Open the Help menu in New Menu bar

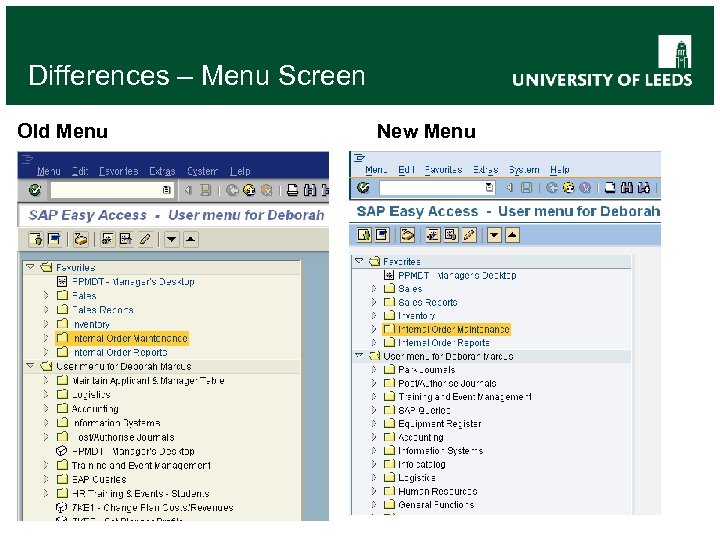pyautogui.click(x=560, y=169)
